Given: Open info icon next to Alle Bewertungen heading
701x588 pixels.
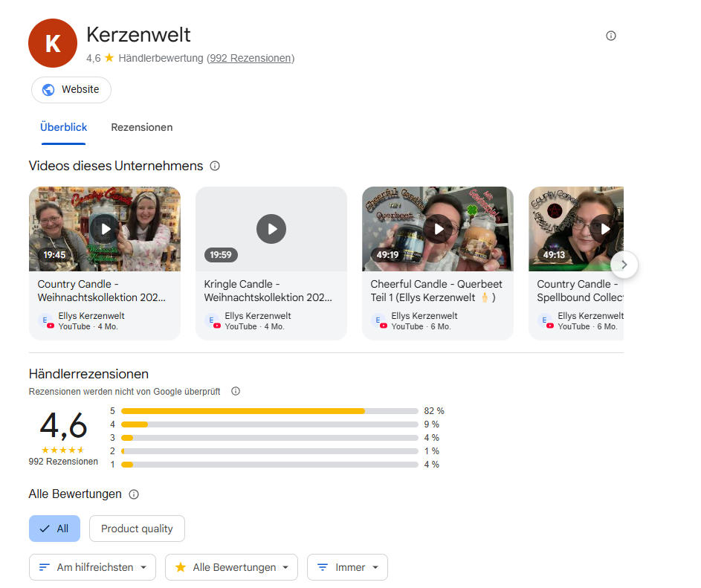Looking at the screenshot, I should click(x=134, y=494).
